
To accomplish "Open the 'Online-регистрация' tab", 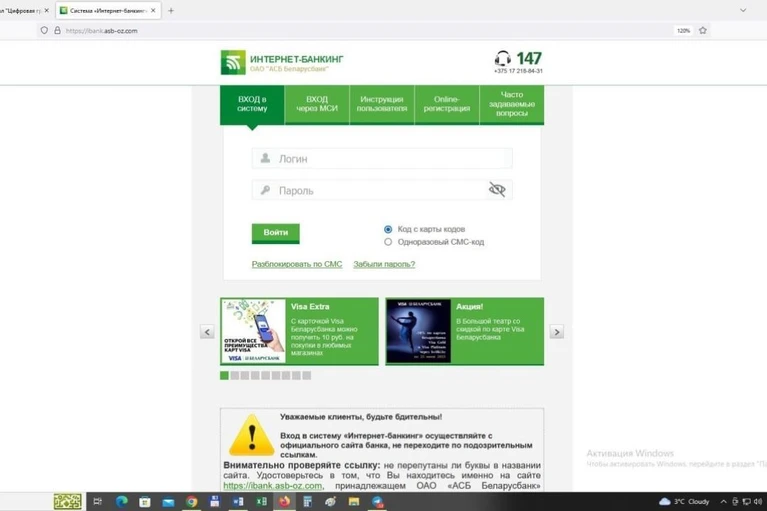I will 447,104.
